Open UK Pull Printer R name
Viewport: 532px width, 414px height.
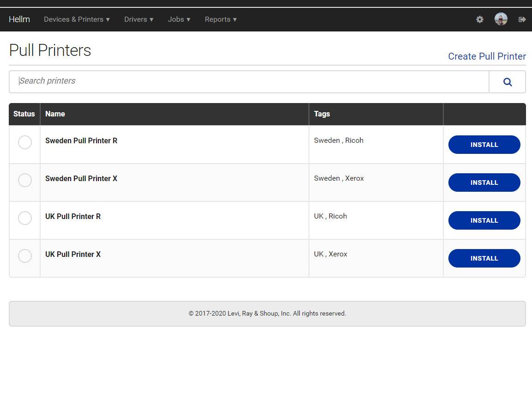click(x=73, y=217)
